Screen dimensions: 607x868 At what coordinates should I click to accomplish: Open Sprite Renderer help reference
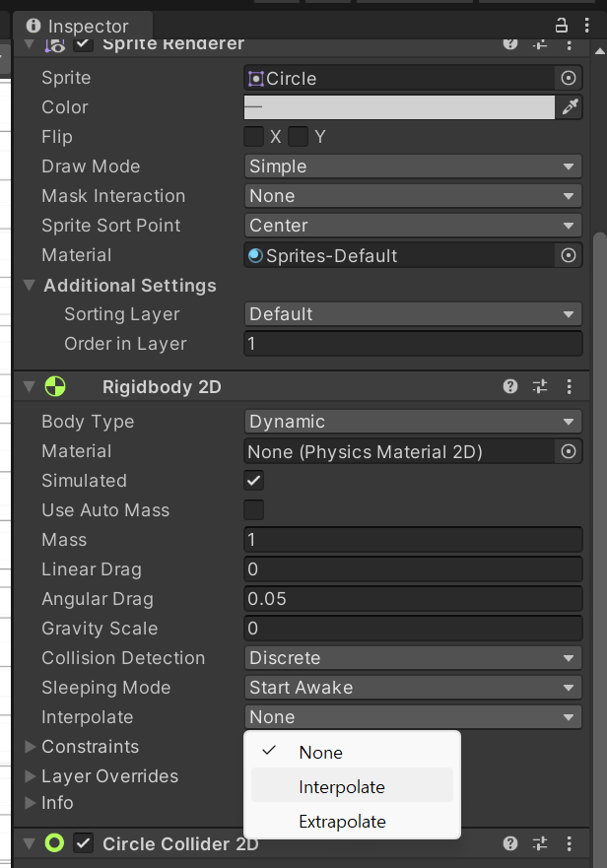pos(510,43)
